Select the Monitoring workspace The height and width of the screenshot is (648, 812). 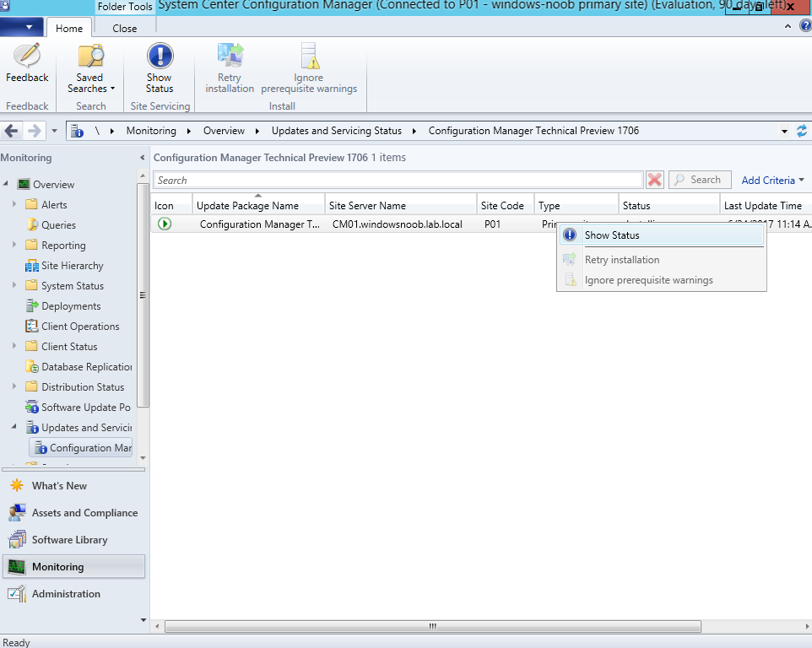click(x=73, y=566)
